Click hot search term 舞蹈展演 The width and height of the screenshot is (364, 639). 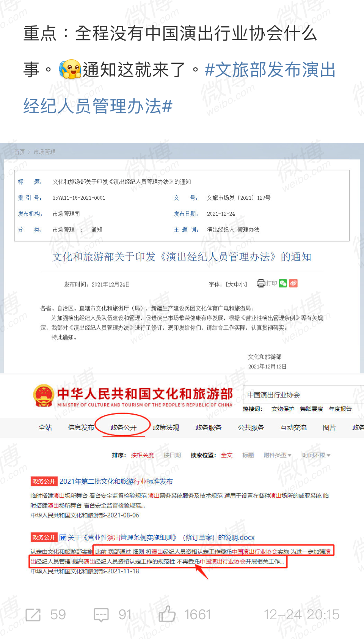tap(311, 409)
